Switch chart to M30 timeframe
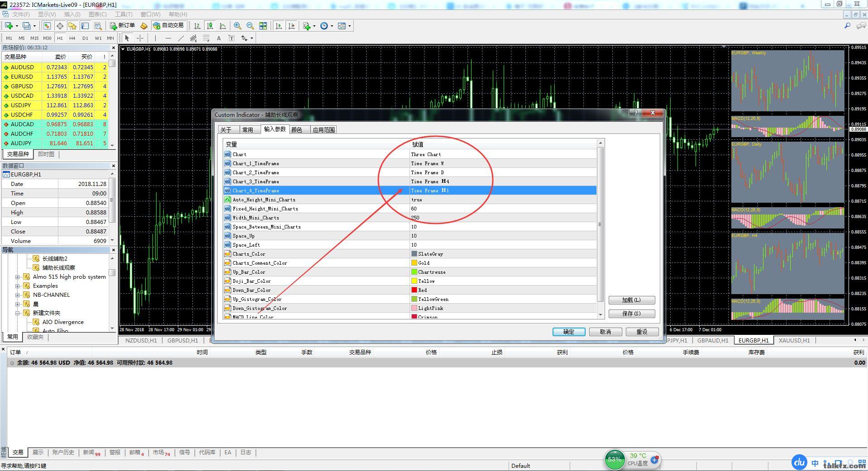 tap(47, 38)
